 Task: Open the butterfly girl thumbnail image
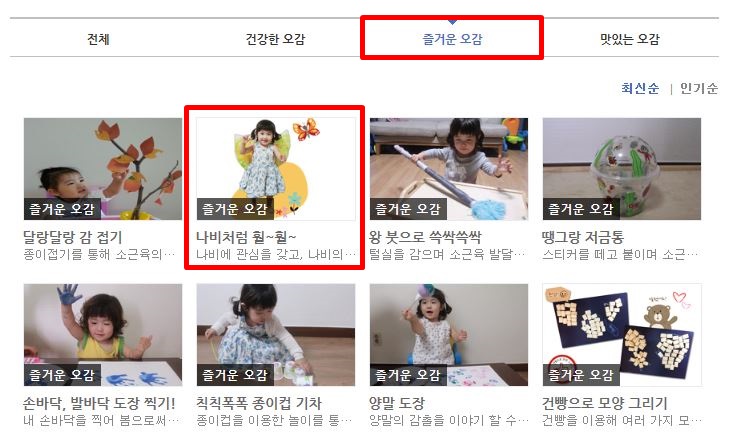click(276, 169)
